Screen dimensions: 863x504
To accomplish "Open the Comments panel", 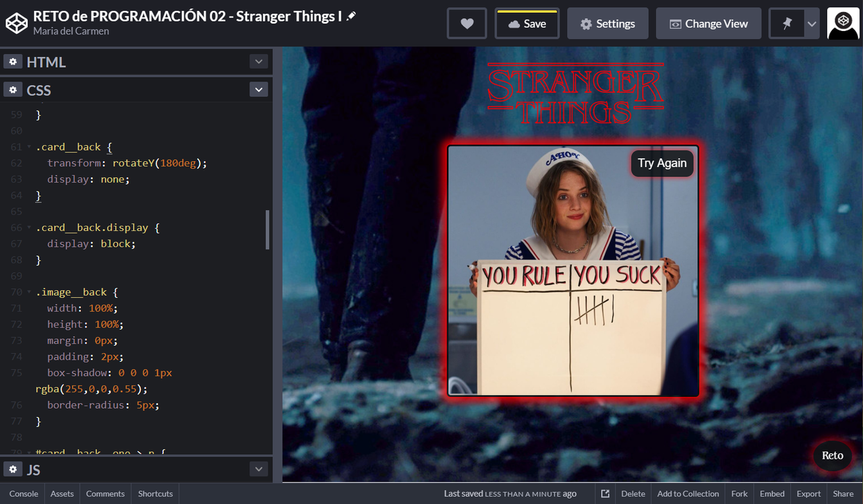I will (105, 493).
